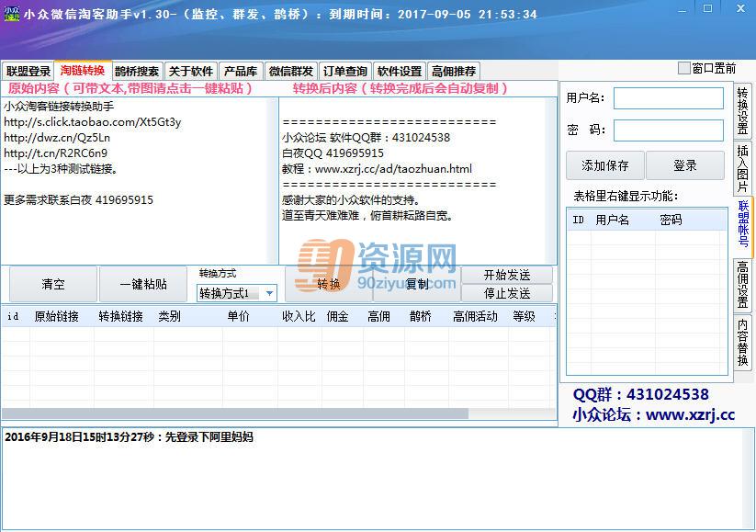The image size is (756, 532).
Task: Click the line http://s.click.taobao.com/Xt5Gt3y
Action: coord(93,122)
